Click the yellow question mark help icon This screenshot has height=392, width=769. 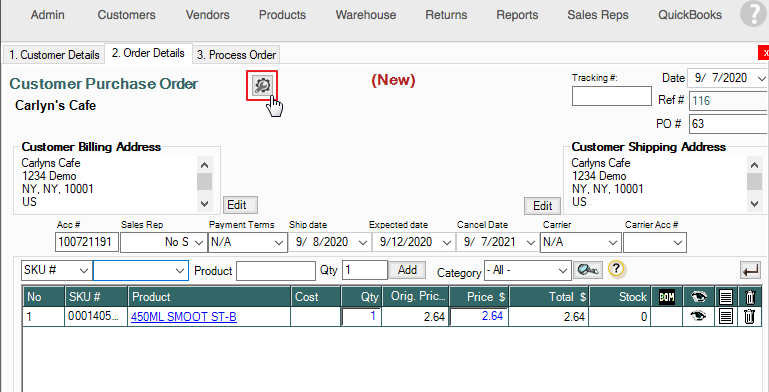pos(617,269)
